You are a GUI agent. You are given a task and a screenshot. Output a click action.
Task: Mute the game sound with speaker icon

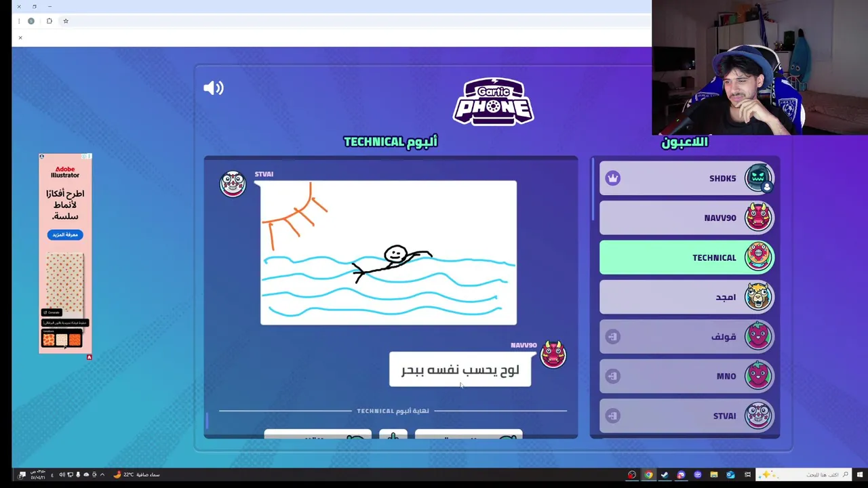(214, 88)
